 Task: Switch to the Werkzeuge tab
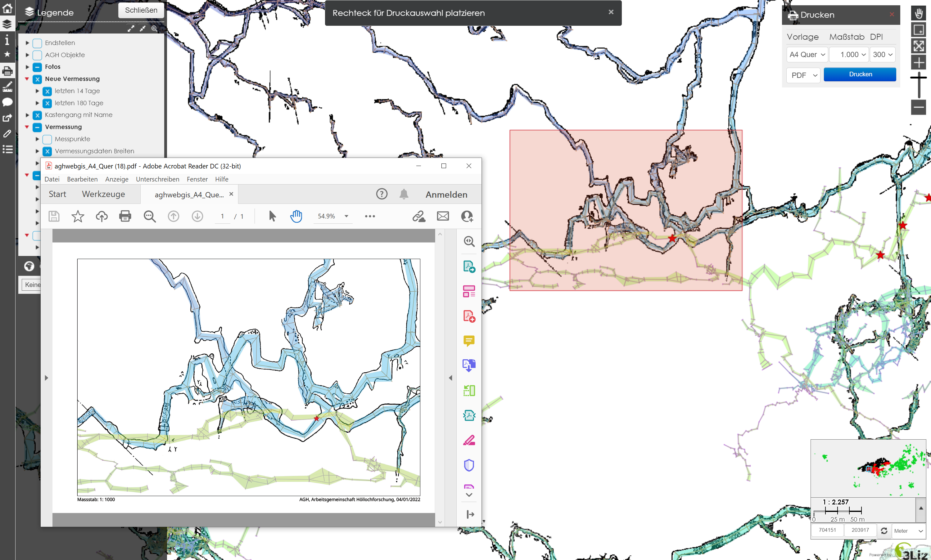click(103, 194)
